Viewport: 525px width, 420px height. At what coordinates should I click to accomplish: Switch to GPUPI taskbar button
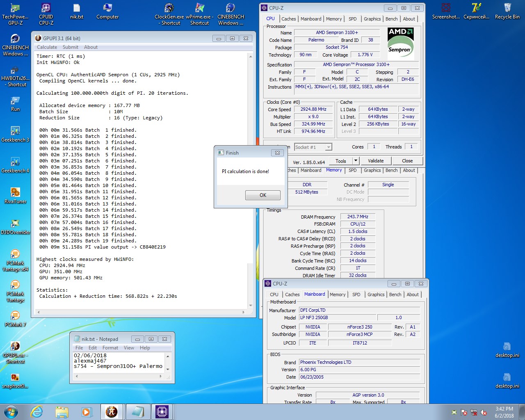tap(111, 412)
